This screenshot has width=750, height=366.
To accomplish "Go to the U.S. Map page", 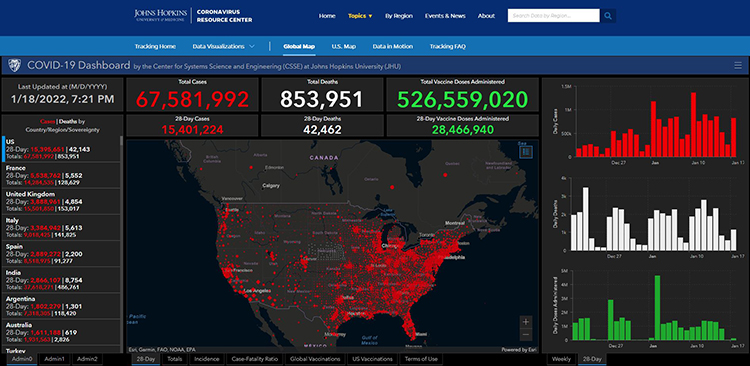I will pyautogui.click(x=344, y=46).
